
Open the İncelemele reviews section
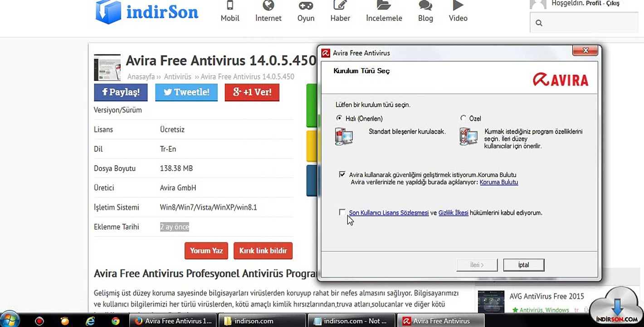click(384, 12)
